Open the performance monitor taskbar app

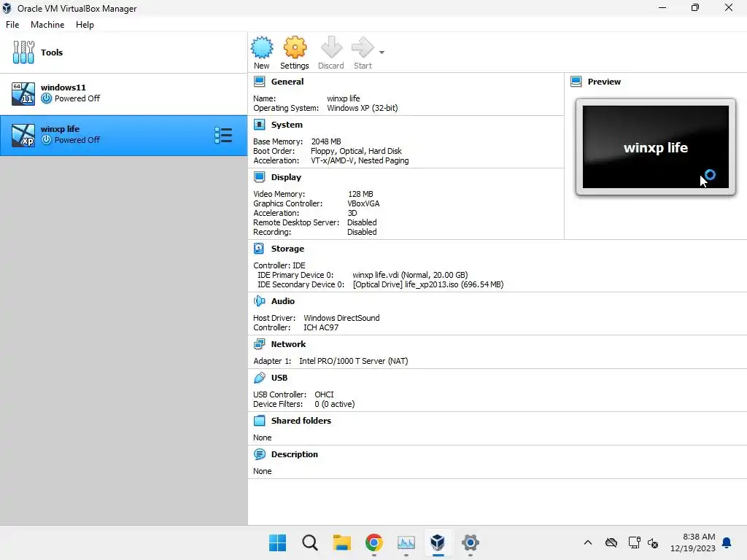[x=406, y=542]
